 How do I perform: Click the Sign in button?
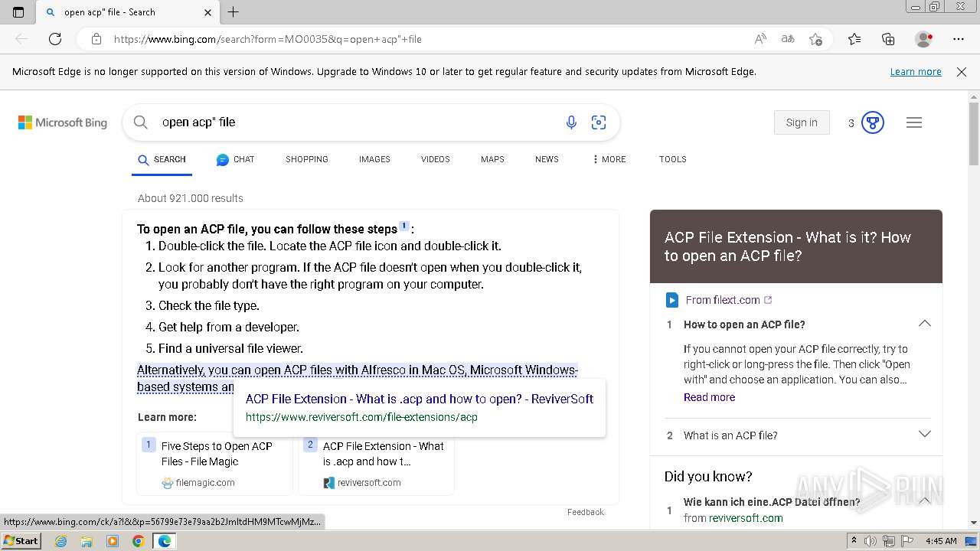[x=802, y=122]
